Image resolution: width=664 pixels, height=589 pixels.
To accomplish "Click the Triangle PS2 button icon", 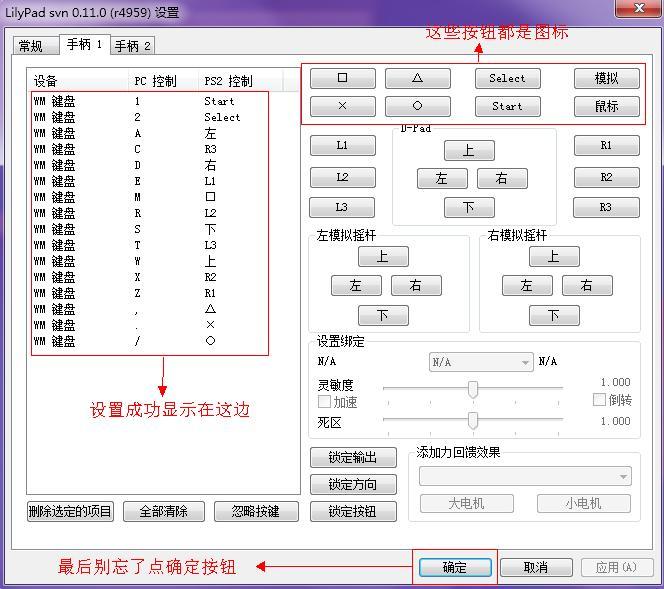I will [x=418, y=78].
